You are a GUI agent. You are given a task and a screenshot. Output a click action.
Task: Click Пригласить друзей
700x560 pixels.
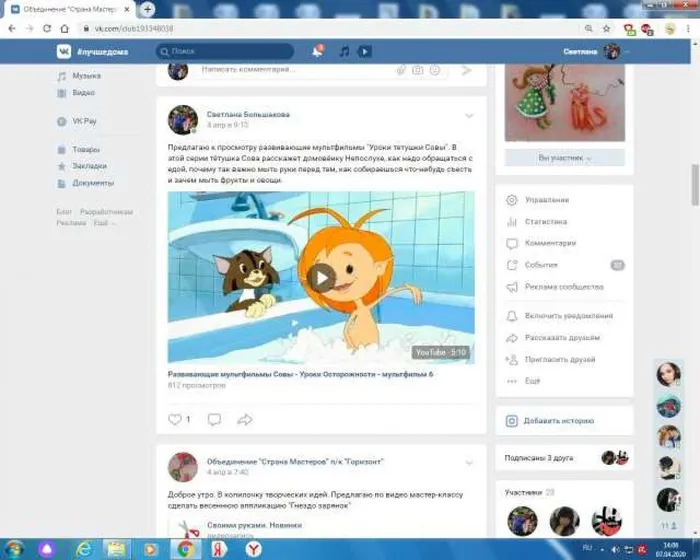(x=560, y=359)
